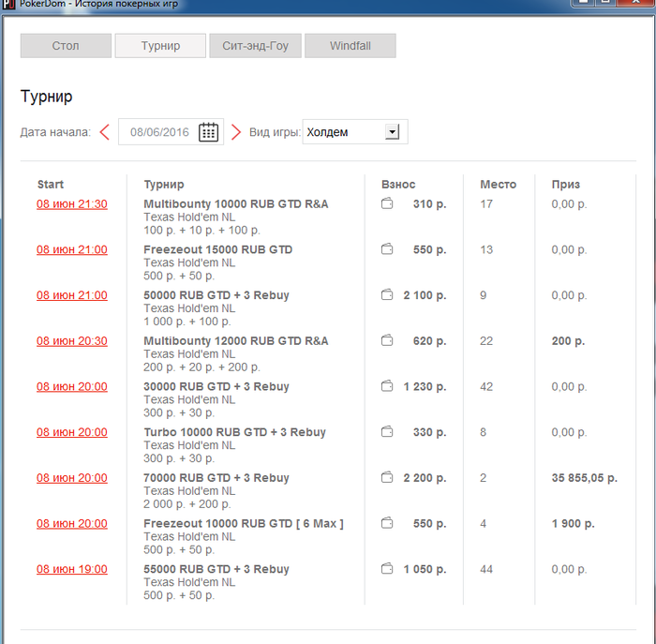The width and height of the screenshot is (656, 644).
Task: Switch to the Windfall tab
Action: (x=350, y=46)
